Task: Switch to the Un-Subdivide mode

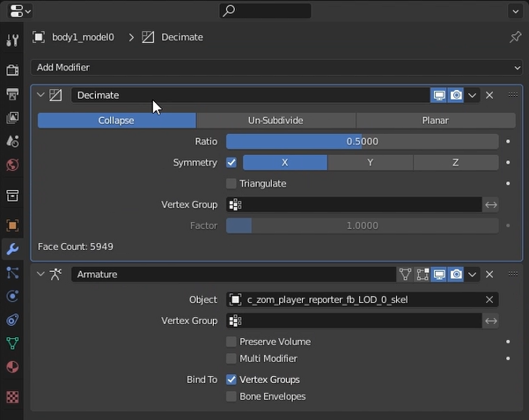Action: pos(276,121)
